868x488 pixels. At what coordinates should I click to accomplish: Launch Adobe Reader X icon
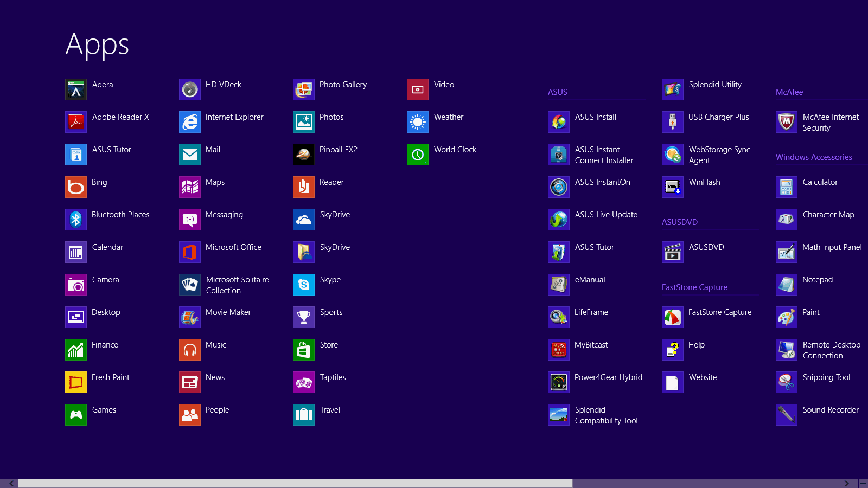point(76,122)
